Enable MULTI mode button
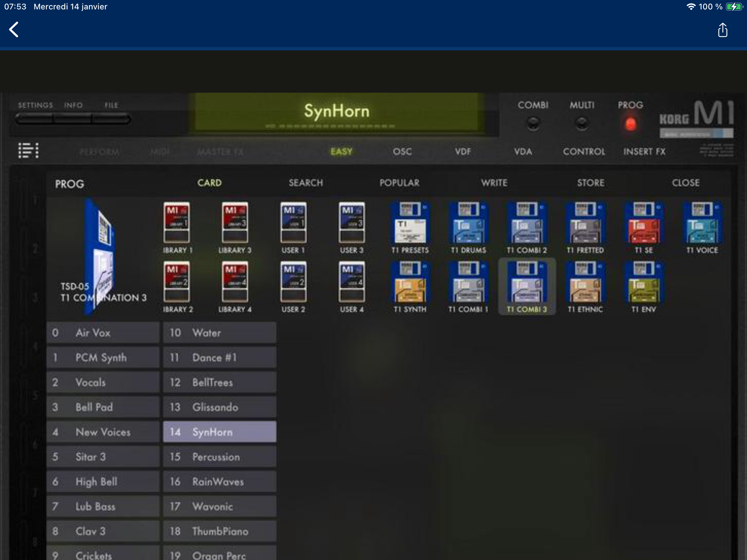 tap(581, 123)
